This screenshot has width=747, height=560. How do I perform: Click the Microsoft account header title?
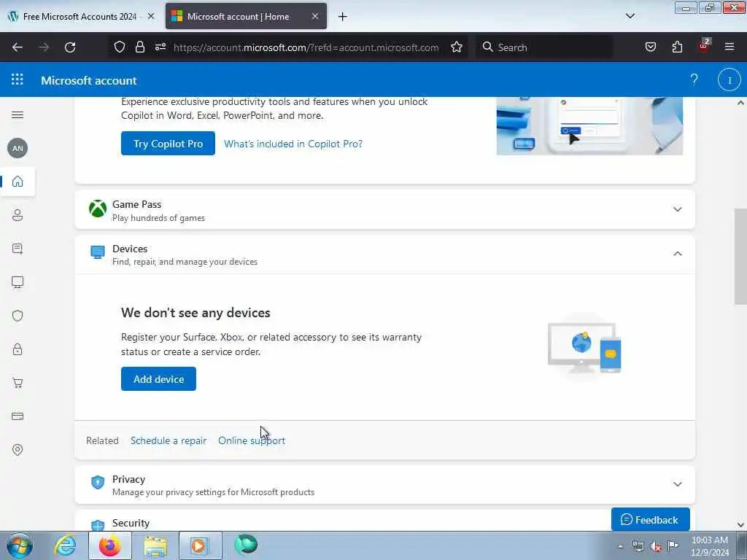point(88,80)
